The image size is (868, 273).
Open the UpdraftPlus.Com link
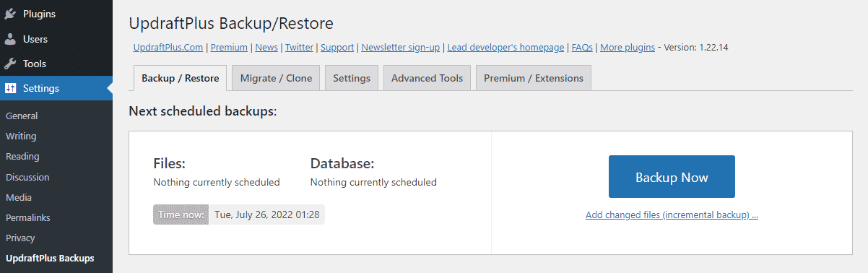169,48
